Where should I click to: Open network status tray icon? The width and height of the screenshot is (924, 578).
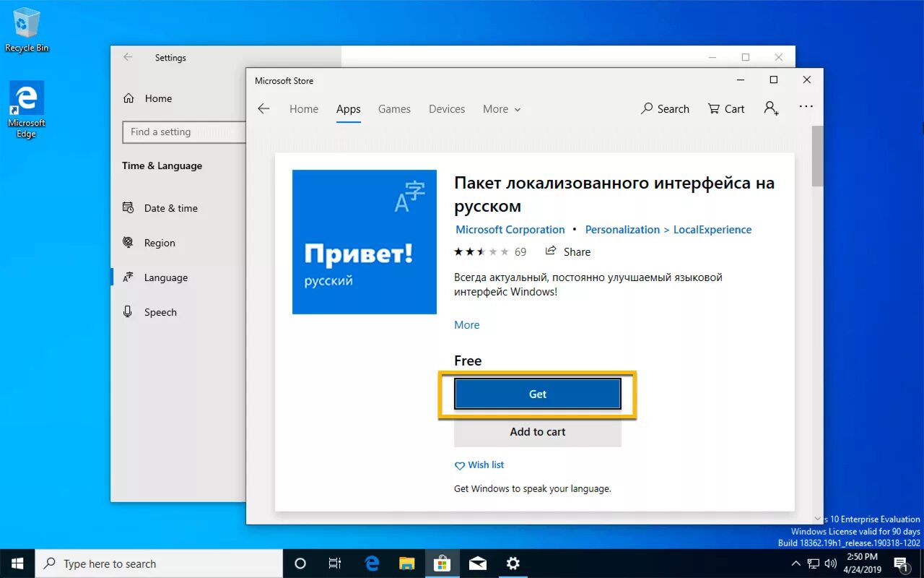[x=814, y=564]
